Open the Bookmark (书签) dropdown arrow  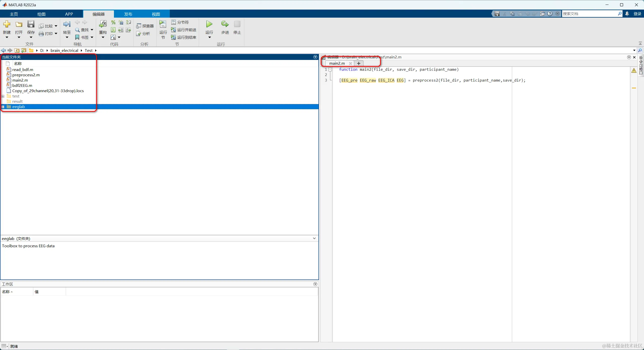point(92,37)
